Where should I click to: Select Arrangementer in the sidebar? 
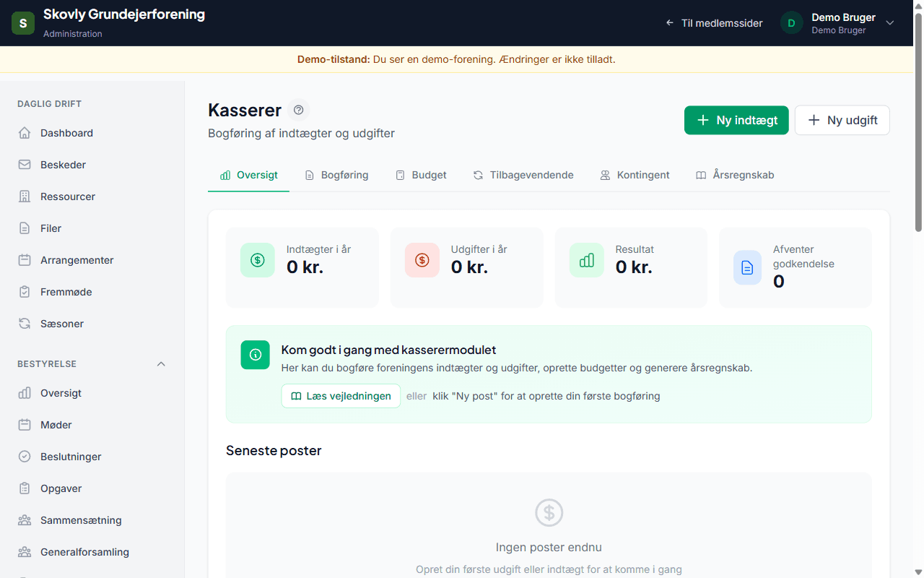coord(92,260)
